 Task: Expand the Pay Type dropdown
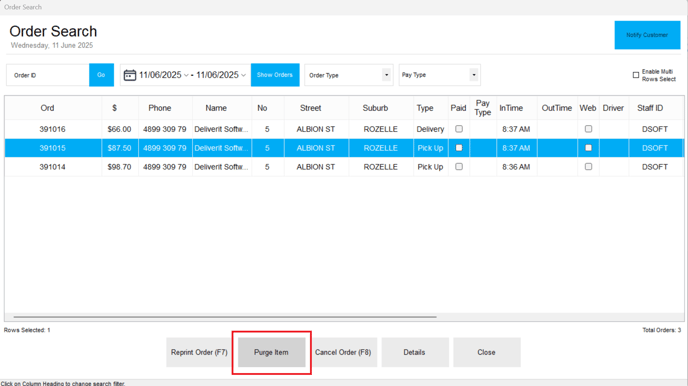[x=474, y=75]
